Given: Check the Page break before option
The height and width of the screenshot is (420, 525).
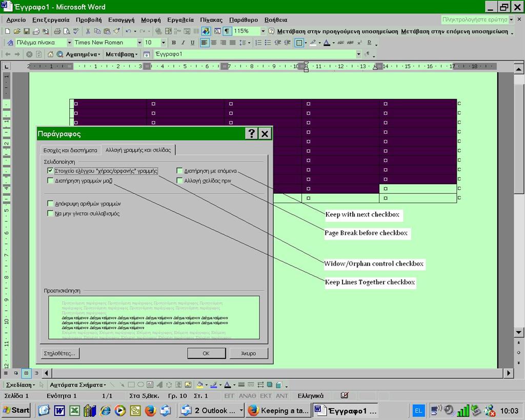Looking at the screenshot, I should tap(179, 181).
